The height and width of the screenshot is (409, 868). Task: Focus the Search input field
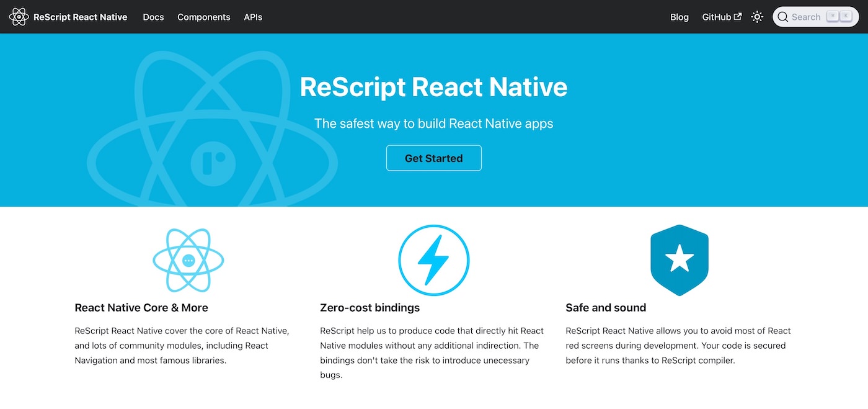point(816,17)
